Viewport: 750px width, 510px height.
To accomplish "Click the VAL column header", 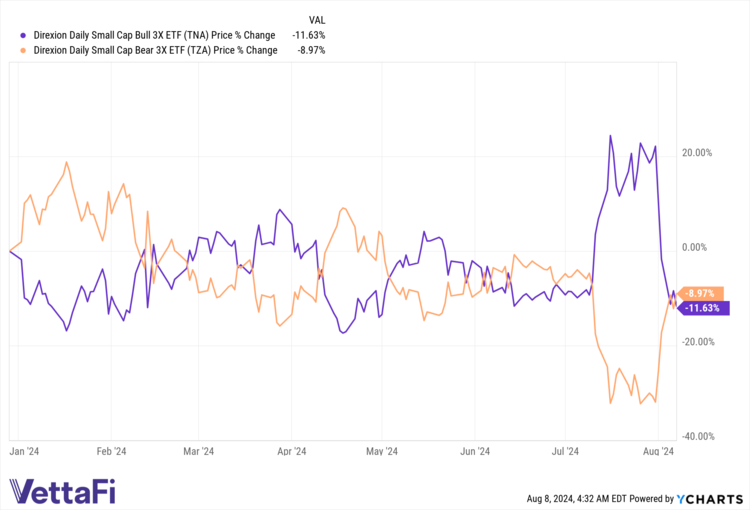I will tap(316, 19).
